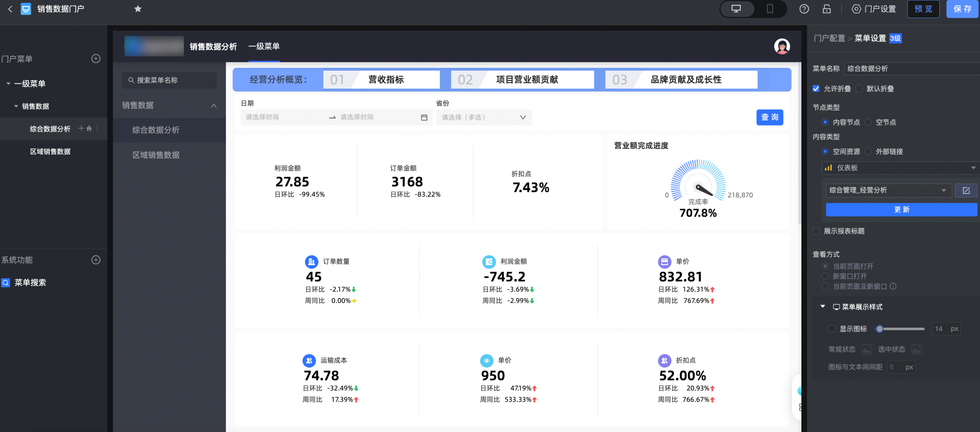Screen dimensions: 980x432
Task: Collapse the 销售数据 menu group chevron
Action: click(214, 105)
